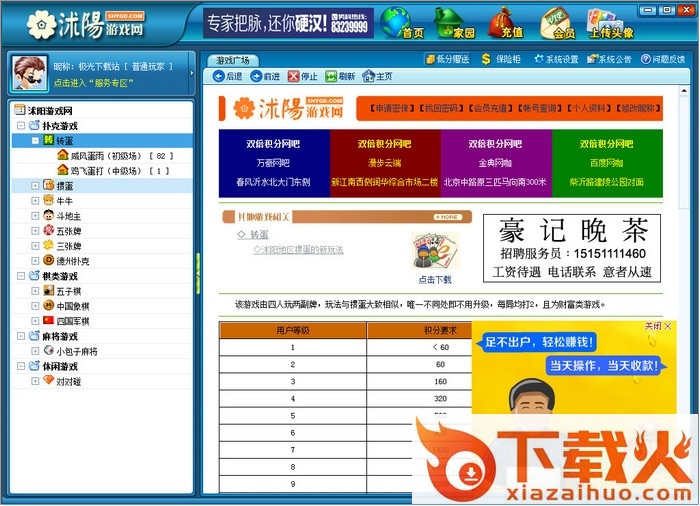
Task: Open the 保险柜 safe box
Action: (x=502, y=59)
